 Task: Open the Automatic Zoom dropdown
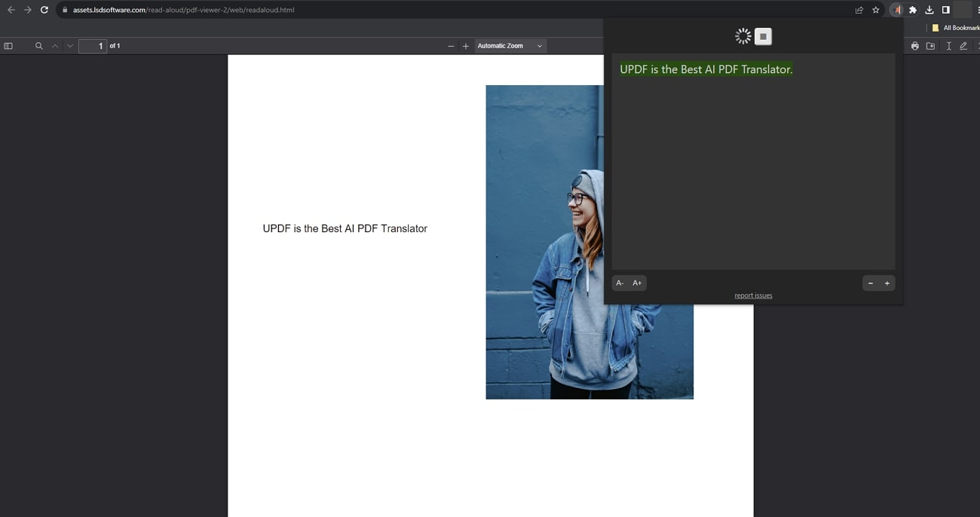(510, 46)
